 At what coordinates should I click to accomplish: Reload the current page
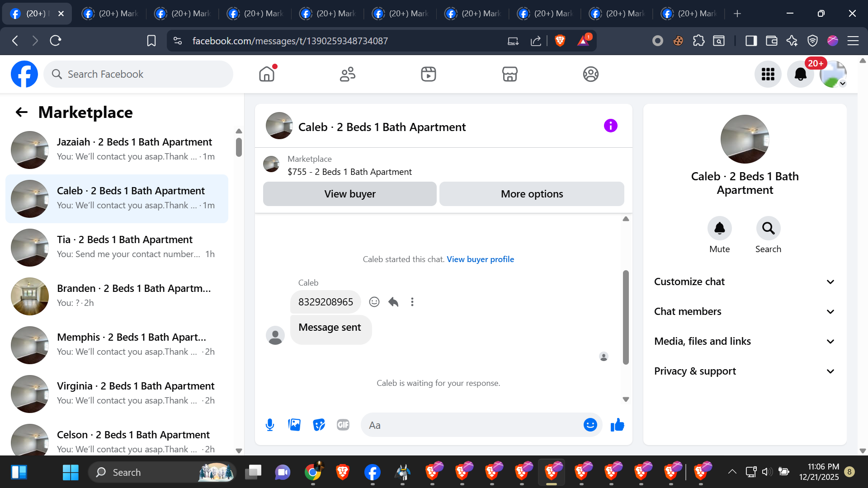[x=56, y=41]
